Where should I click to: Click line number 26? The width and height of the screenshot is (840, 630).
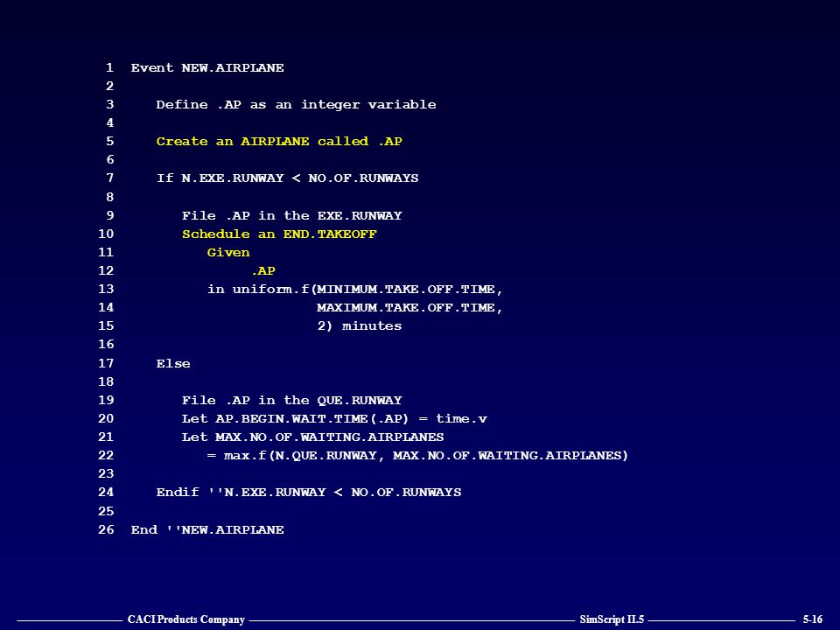[106, 529]
